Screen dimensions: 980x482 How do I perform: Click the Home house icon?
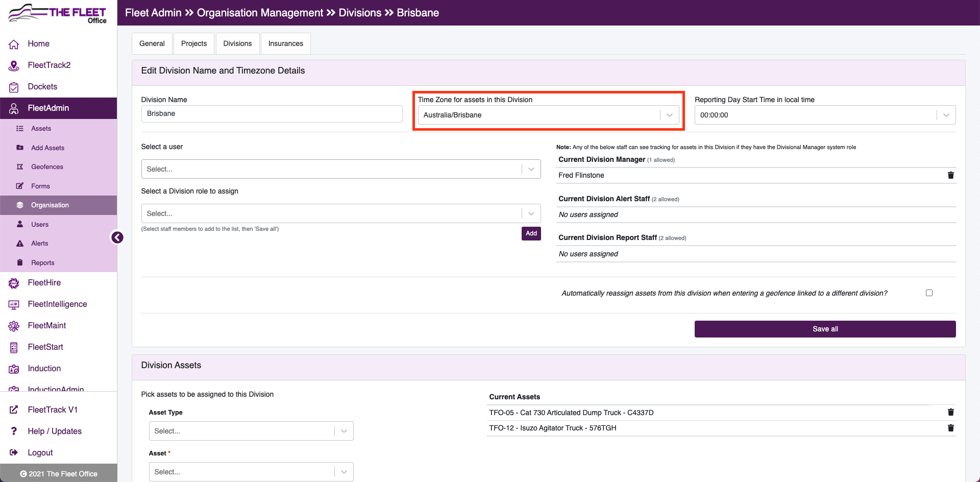[14, 44]
